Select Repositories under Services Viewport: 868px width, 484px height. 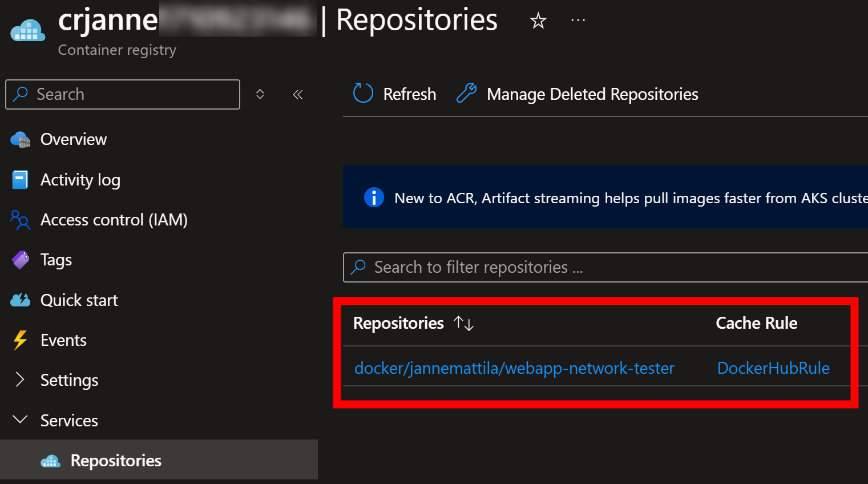[159, 460]
